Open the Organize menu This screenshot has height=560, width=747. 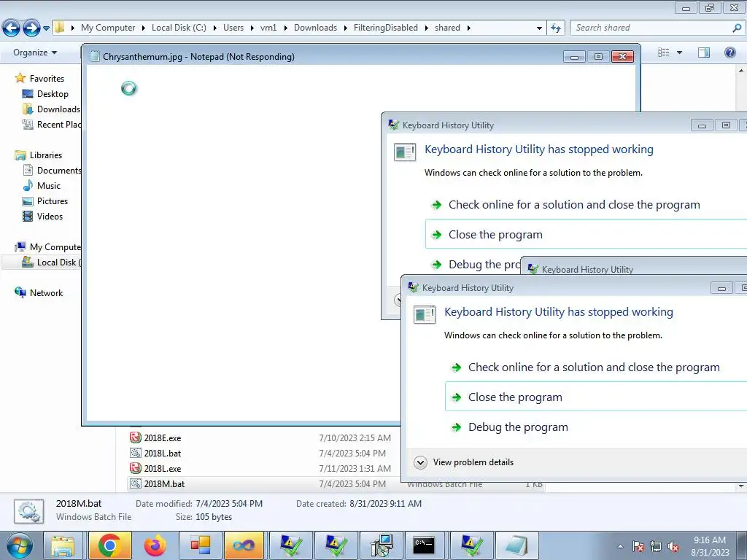[x=35, y=52]
